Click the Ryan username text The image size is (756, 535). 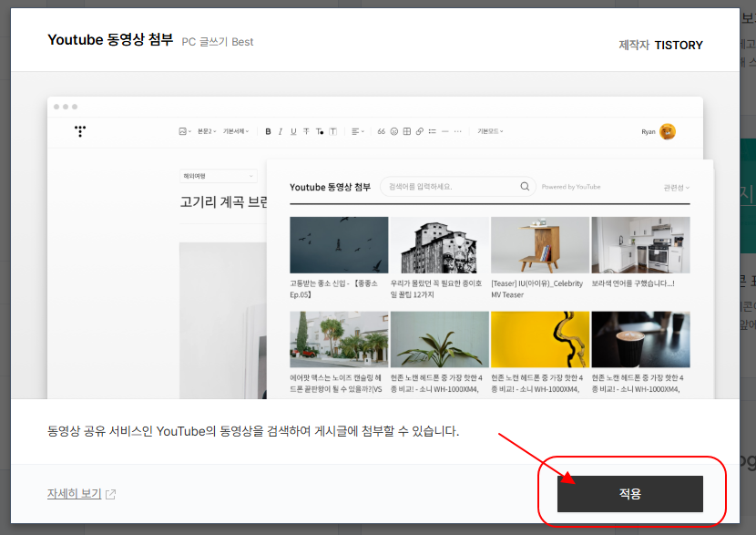click(x=648, y=132)
